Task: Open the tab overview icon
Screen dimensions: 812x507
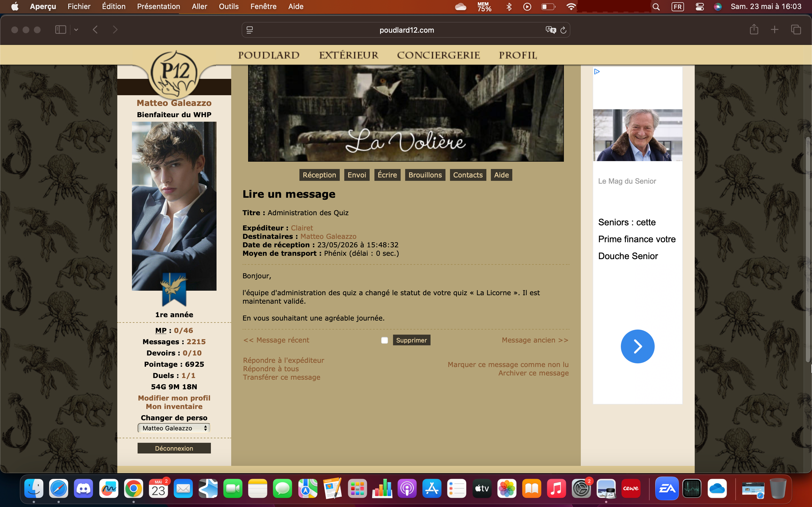Action: (x=796, y=30)
